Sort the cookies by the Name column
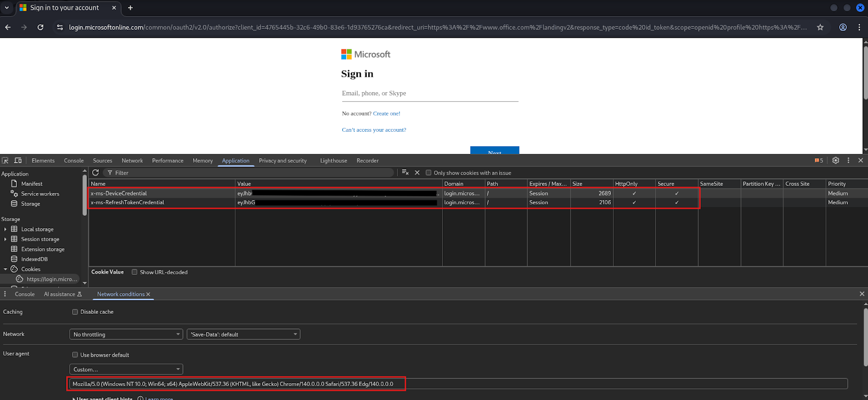Screen dimensions: 868x400 point(162,184)
